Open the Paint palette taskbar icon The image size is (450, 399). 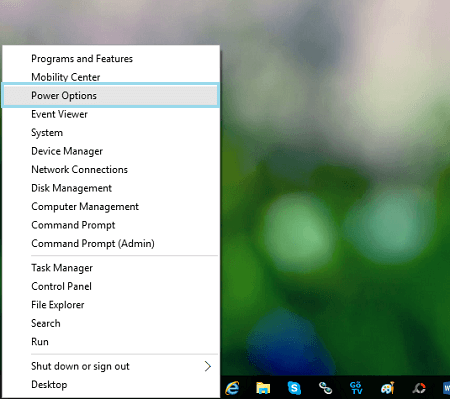pyautogui.click(x=388, y=388)
